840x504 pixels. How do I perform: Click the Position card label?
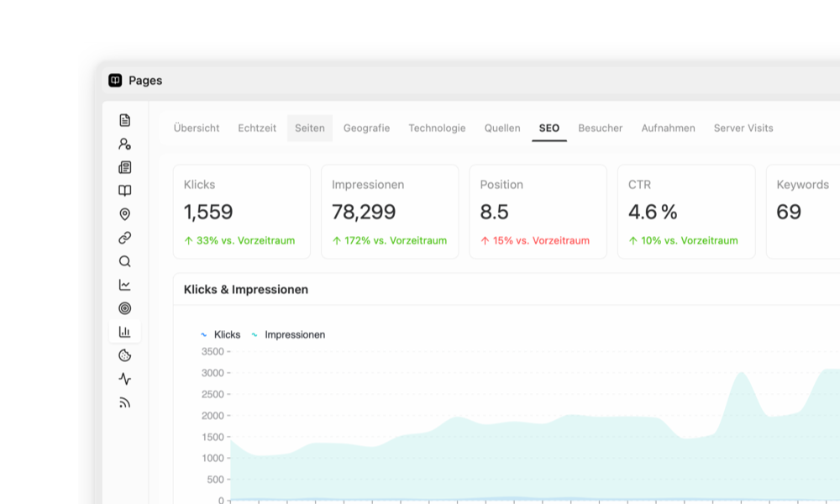pyautogui.click(x=501, y=185)
